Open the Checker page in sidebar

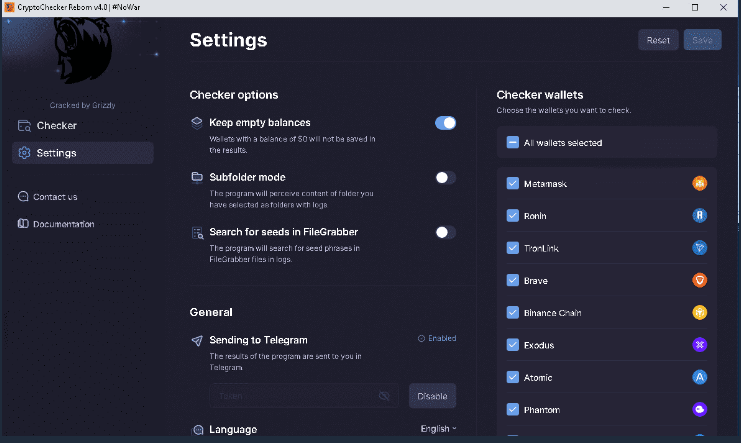[56, 126]
